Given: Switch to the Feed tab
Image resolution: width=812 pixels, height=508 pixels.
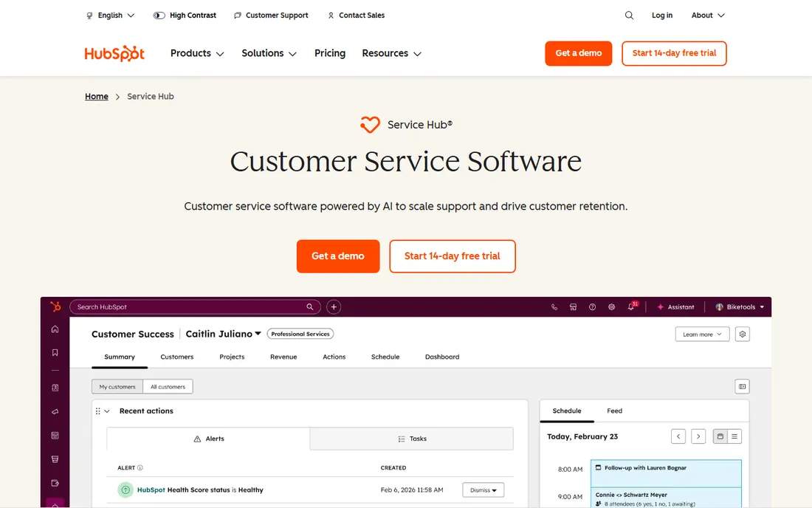Looking at the screenshot, I should (615, 411).
